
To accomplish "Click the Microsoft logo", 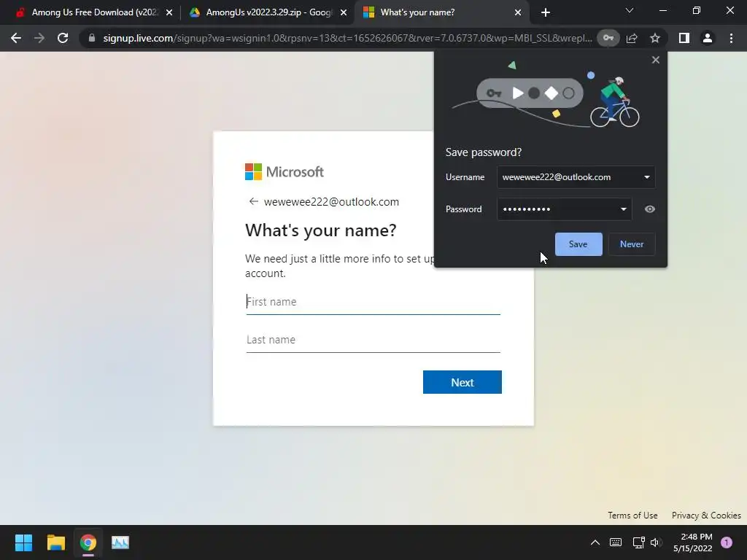I will [285, 171].
